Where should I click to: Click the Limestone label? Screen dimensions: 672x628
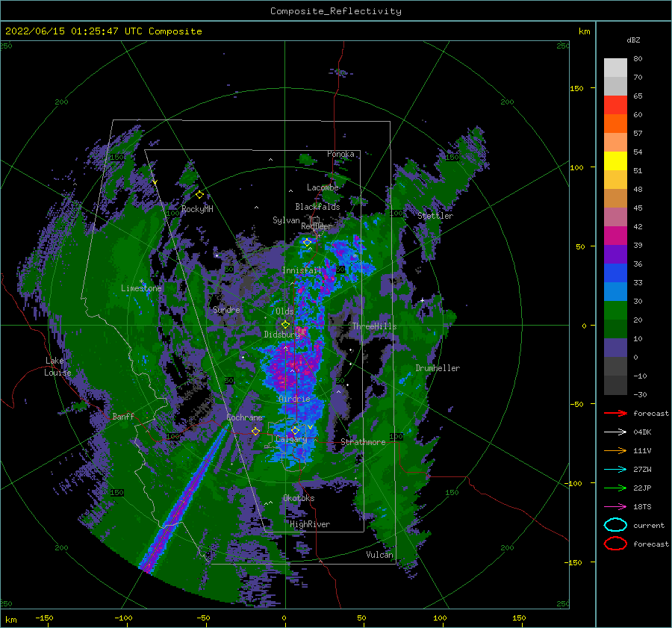141,288
